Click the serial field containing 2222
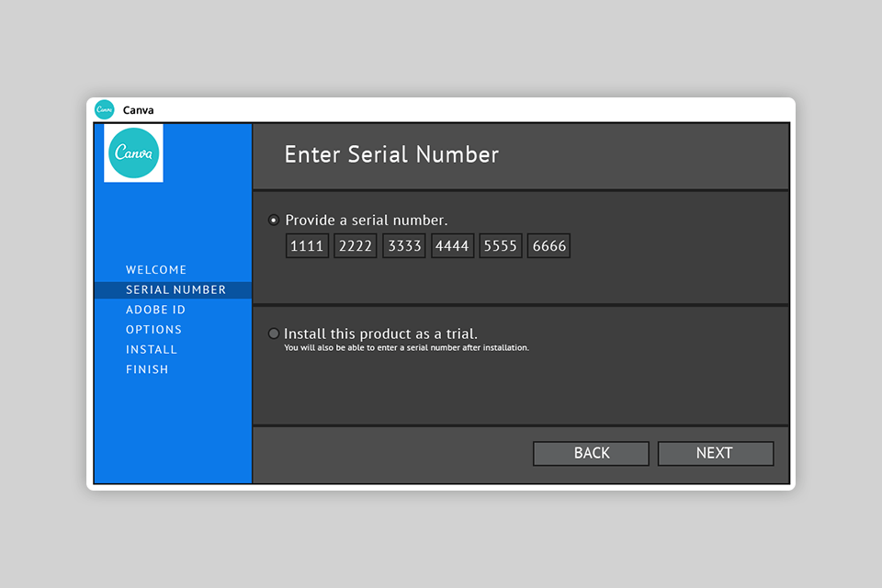The height and width of the screenshot is (588, 882). coord(355,246)
